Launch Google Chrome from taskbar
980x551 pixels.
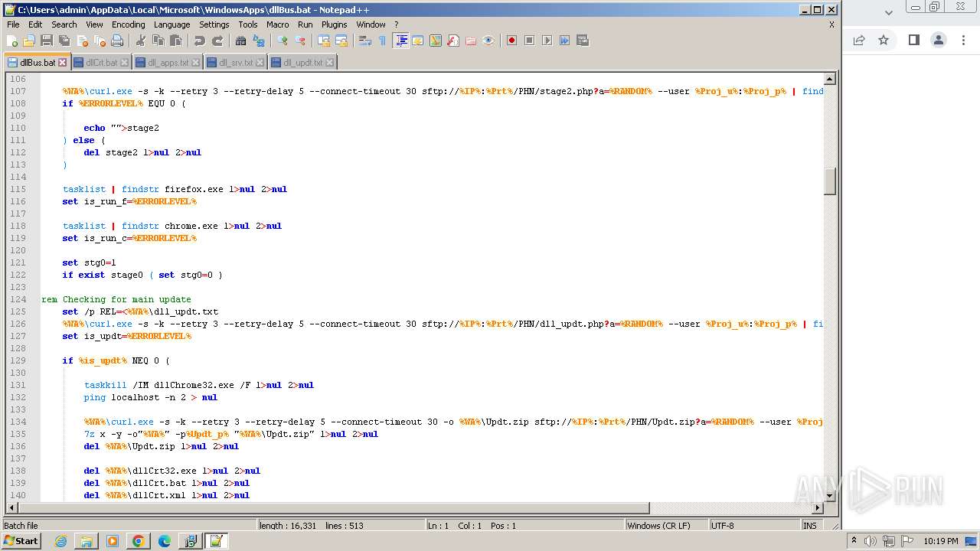coord(138,541)
